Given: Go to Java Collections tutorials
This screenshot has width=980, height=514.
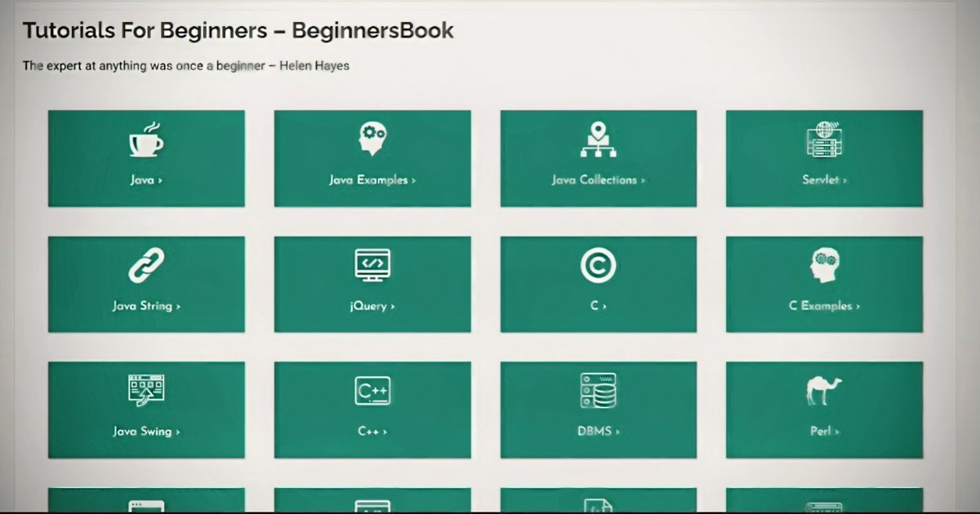Looking at the screenshot, I should tap(598, 180).
